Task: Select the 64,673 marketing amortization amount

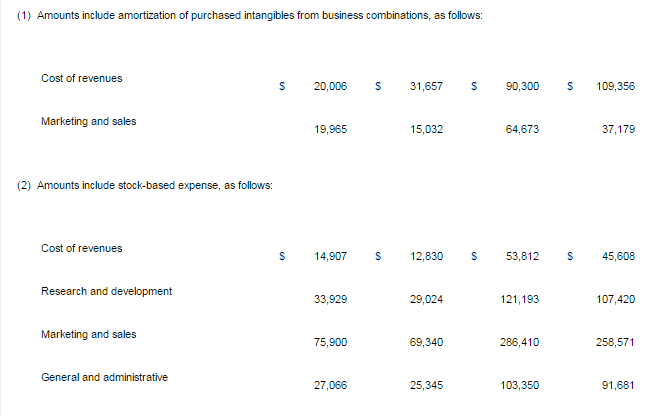Action: pyautogui.click(x=522, y=129)
